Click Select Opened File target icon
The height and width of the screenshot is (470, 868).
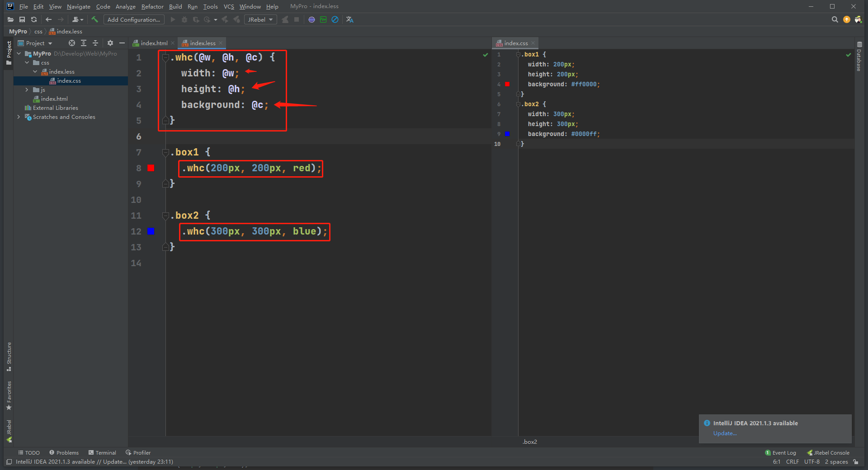71,43
